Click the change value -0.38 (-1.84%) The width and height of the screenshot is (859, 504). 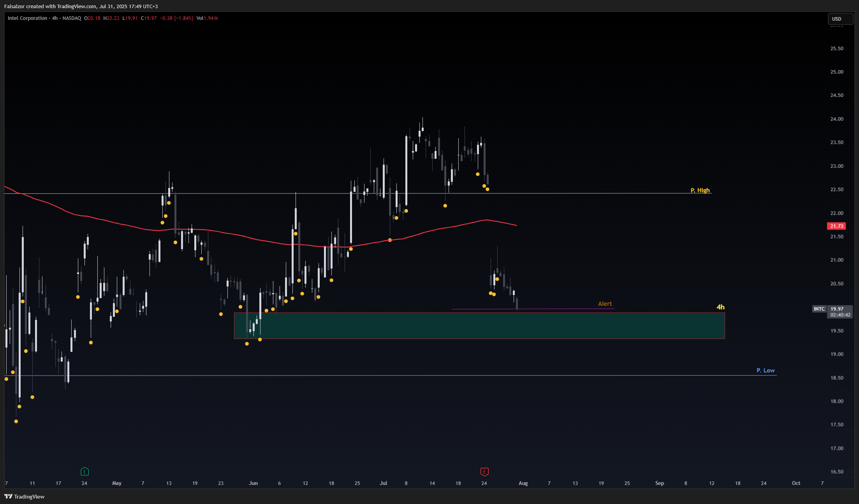pos(176,18)
